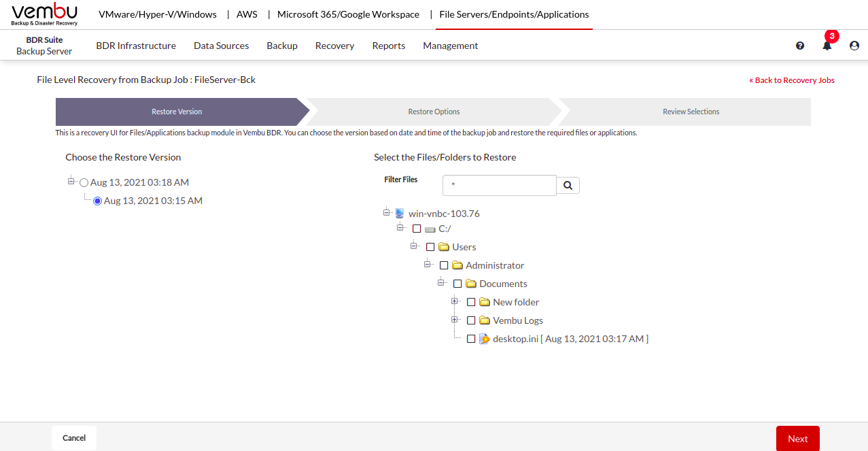Switch to Microsoft 365/Google Workspace tab

pos(348,14)
